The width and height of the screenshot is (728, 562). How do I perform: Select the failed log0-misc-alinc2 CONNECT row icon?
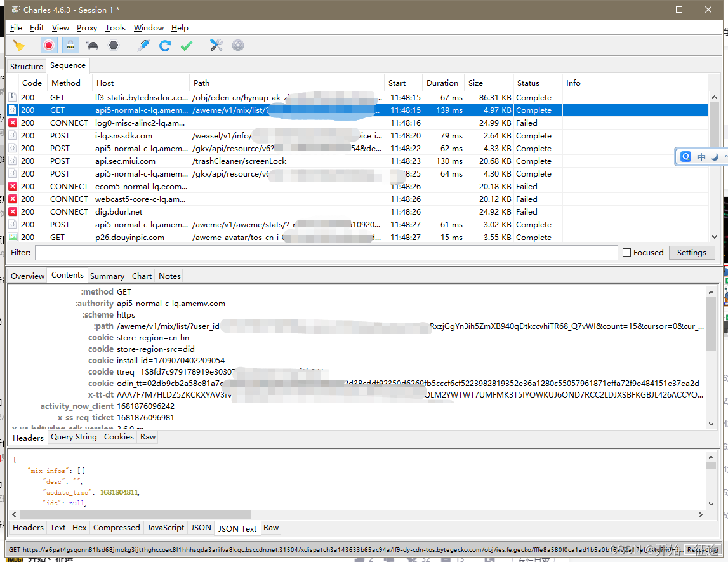(13, 123)
